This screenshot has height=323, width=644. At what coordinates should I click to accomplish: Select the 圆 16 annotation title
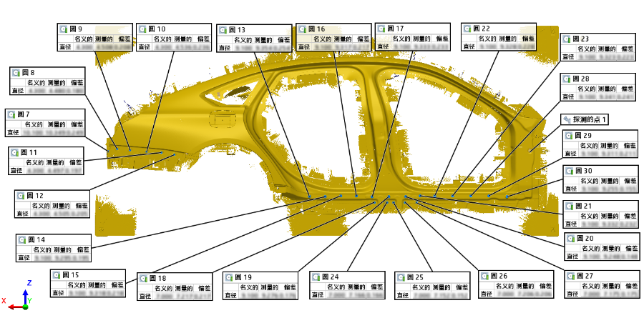(x=316, y=29)
